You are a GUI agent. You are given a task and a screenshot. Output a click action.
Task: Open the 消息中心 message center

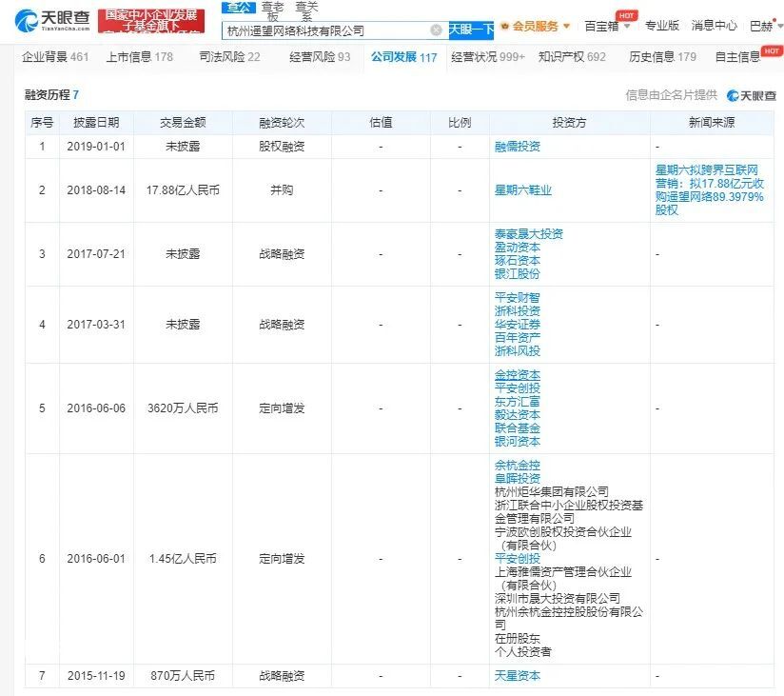click(x=714, y=26)
